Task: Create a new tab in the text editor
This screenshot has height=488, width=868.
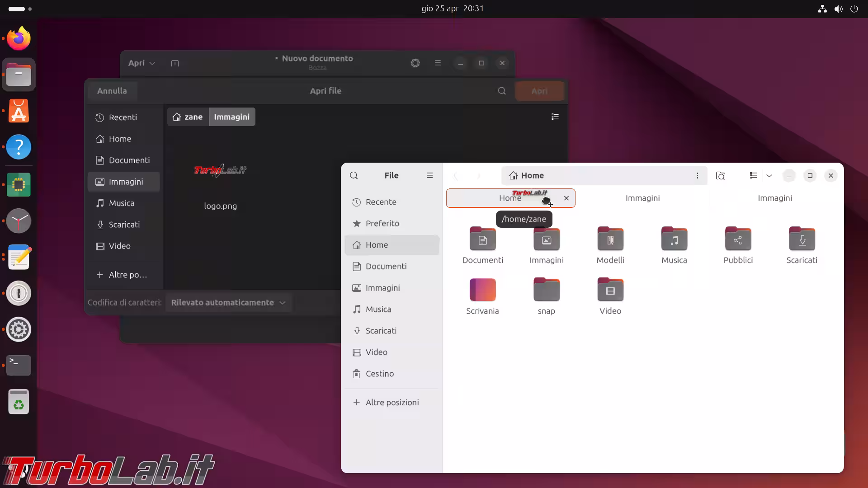Action: (x=175, y=63)
